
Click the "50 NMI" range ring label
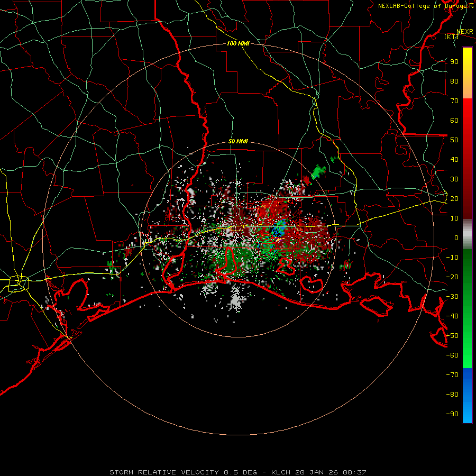click(x=238, y=141)
